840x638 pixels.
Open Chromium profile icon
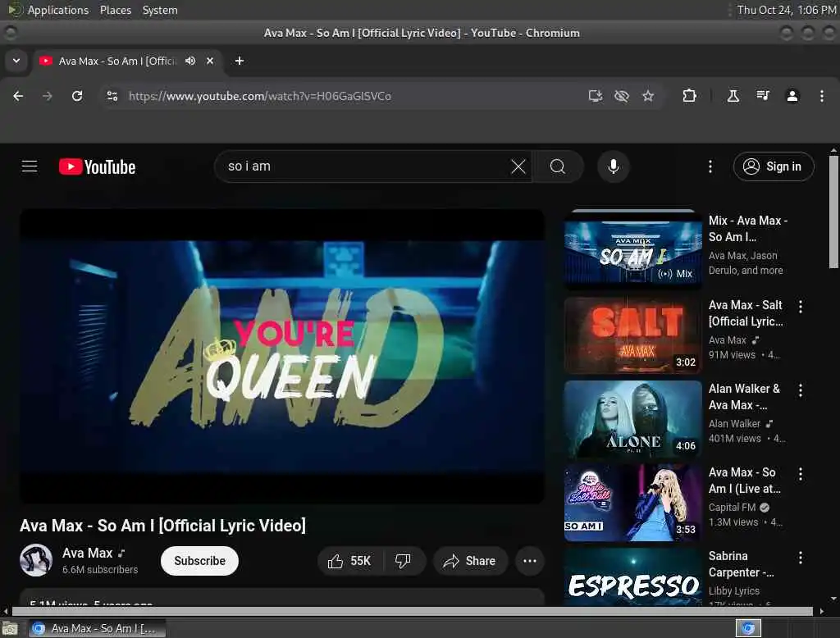click(x=792, y=96)
